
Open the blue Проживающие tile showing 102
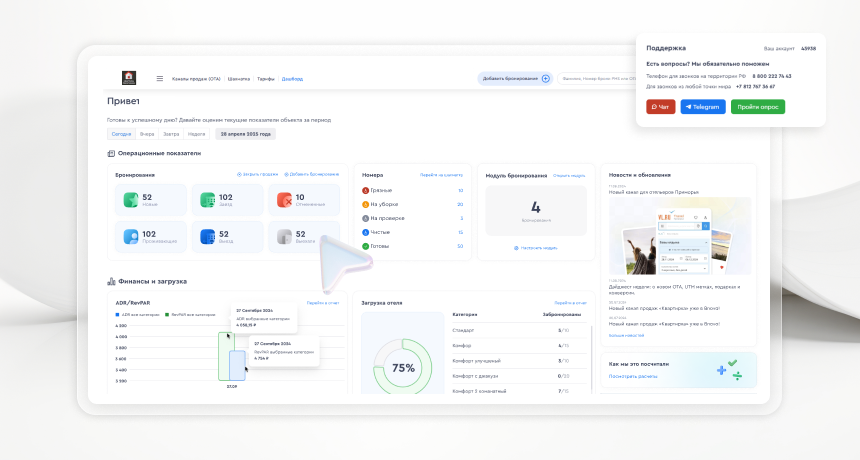151,236
